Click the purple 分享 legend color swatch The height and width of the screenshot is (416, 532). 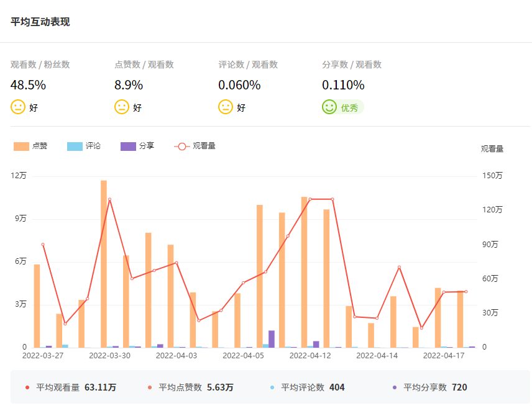pyautogui.click(x=128, y=147)
